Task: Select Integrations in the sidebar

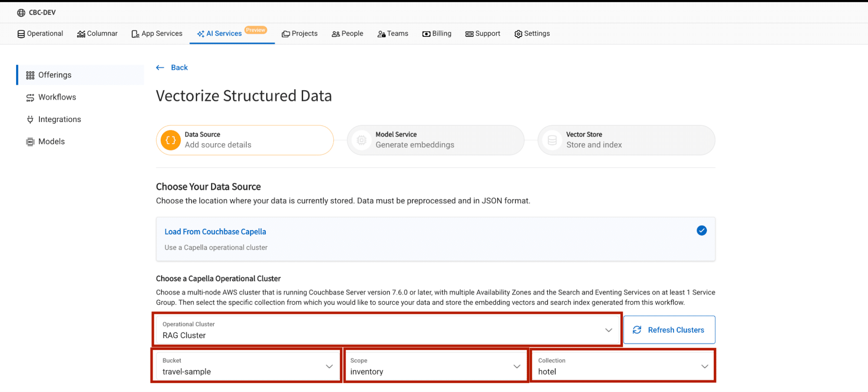Action: click(81, 119)
